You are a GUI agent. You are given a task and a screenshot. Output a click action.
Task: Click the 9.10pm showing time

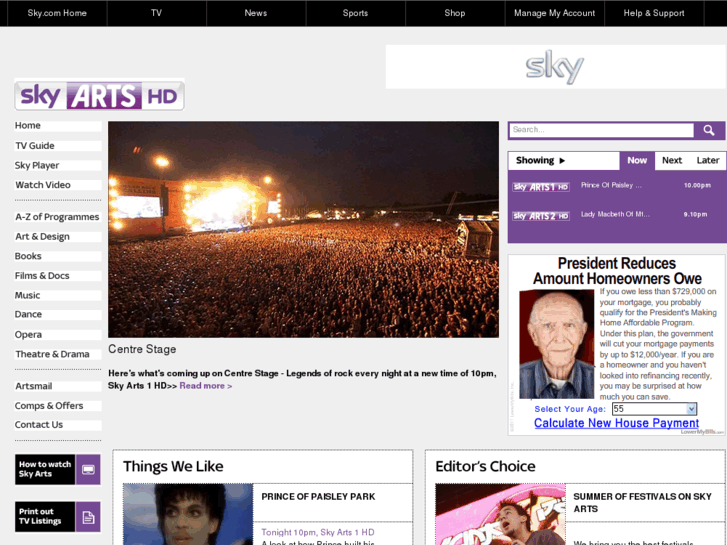(x=695, y=215)
